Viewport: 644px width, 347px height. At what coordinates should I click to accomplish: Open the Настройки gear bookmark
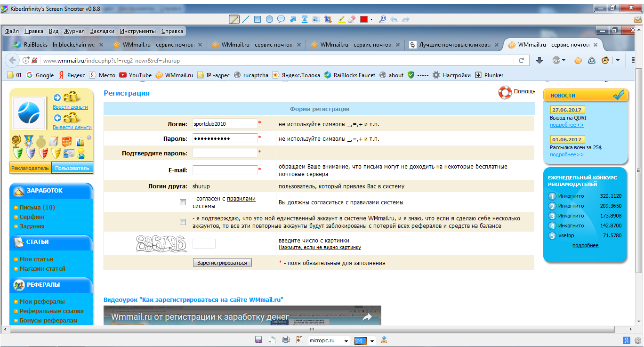451,75
